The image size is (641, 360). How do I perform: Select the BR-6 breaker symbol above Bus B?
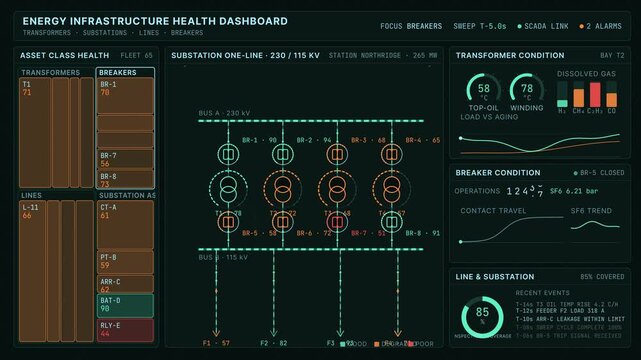point(282,222)
